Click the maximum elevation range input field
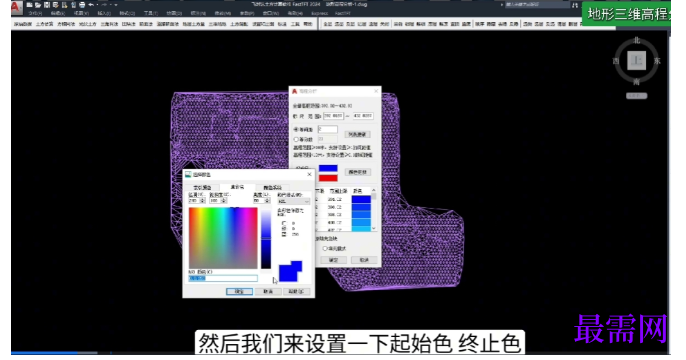Viewport: 686px width, 360px height. point(363,116)
